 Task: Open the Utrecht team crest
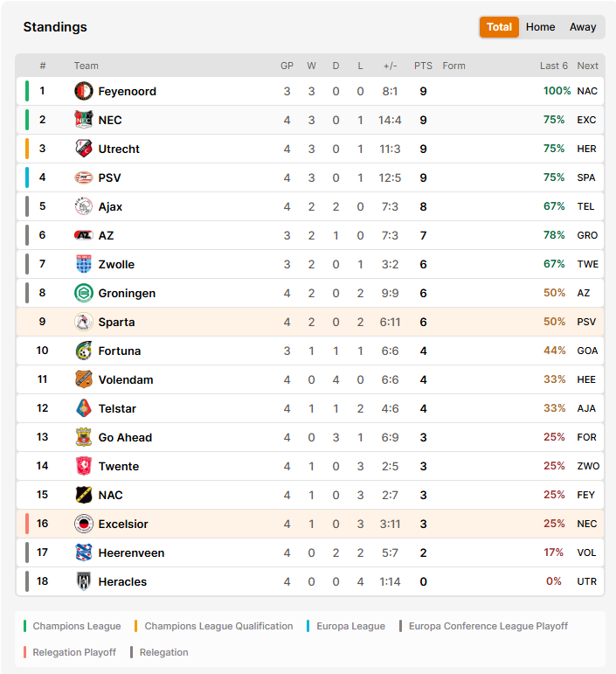tap(83, 149)
